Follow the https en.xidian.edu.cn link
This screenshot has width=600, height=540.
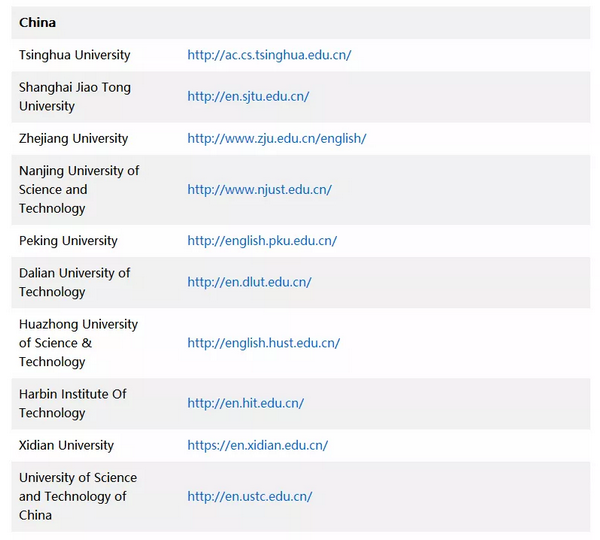(258, 445)
